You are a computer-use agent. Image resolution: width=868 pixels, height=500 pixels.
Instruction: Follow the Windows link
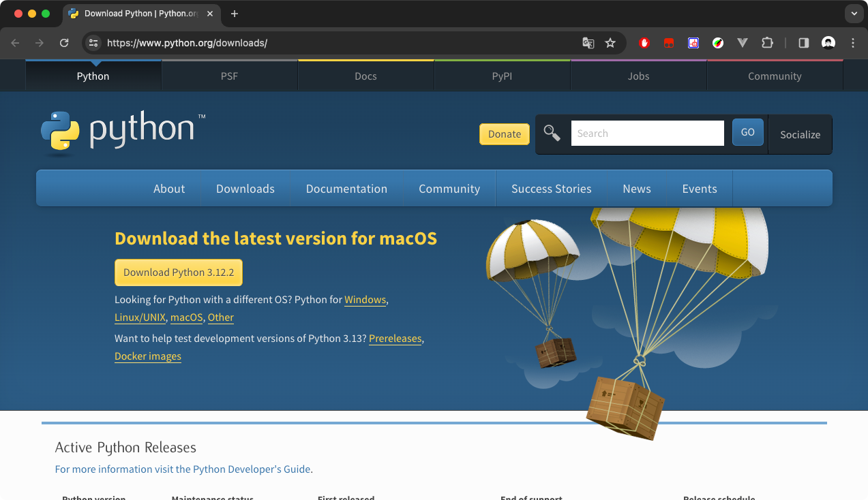(x=365, y=300)
